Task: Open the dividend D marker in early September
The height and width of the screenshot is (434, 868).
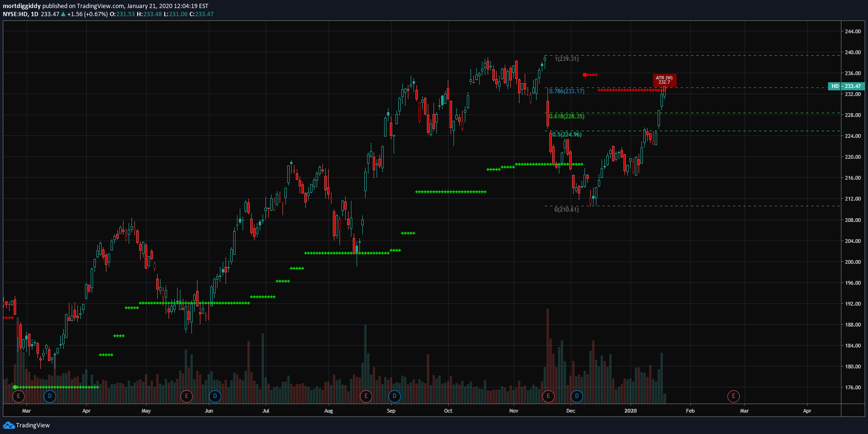Action: click(395, 396)
